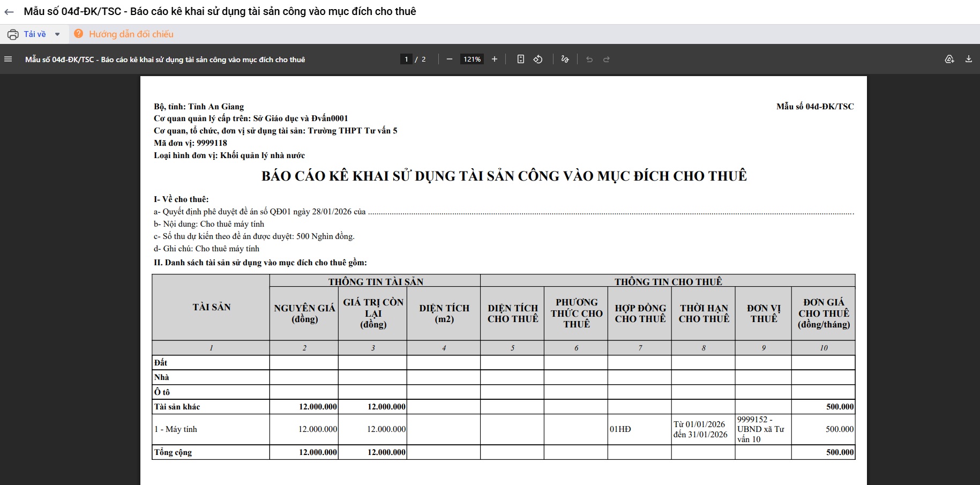Click the page number input field

(x=407, y=59)
